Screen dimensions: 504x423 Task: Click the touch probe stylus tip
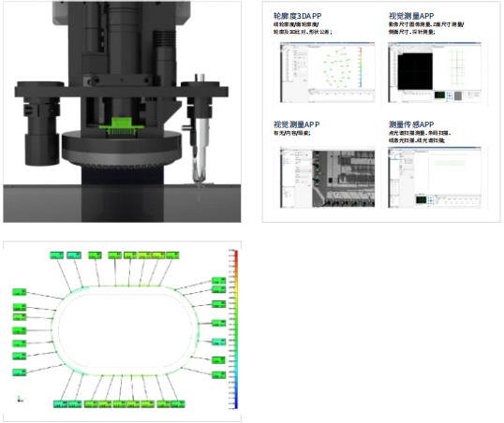pos(200,193)
